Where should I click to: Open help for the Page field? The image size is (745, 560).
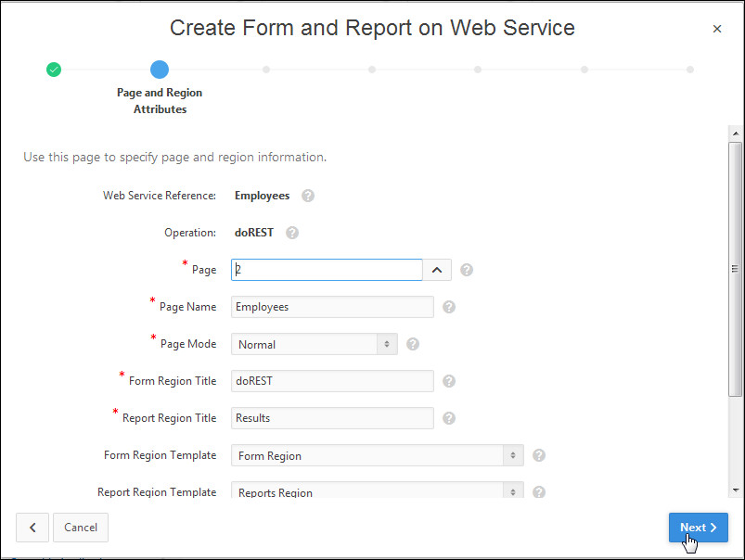[467, 270]
